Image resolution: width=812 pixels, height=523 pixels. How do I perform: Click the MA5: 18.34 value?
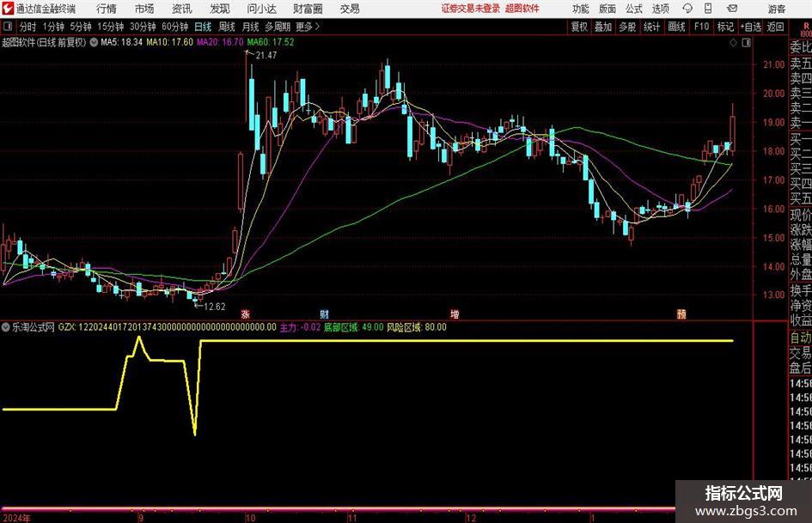pyautogui.click(x=121, y=42)
